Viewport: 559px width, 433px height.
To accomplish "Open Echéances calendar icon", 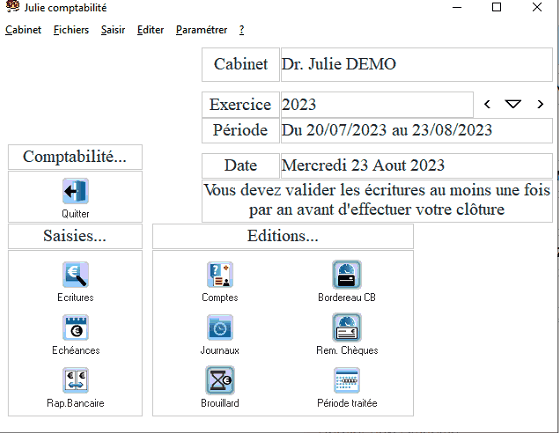I will point(76,328).
